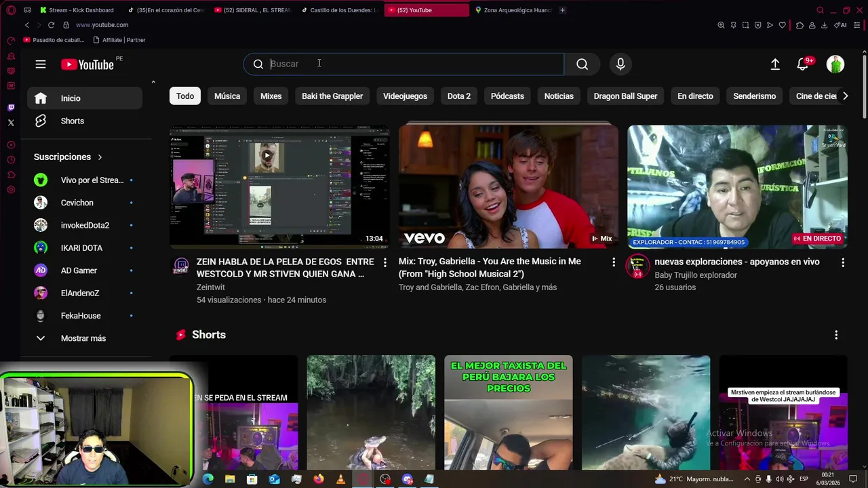Open the Zeintwit channel avatar
Screen dimensions: 868x488
181,266
